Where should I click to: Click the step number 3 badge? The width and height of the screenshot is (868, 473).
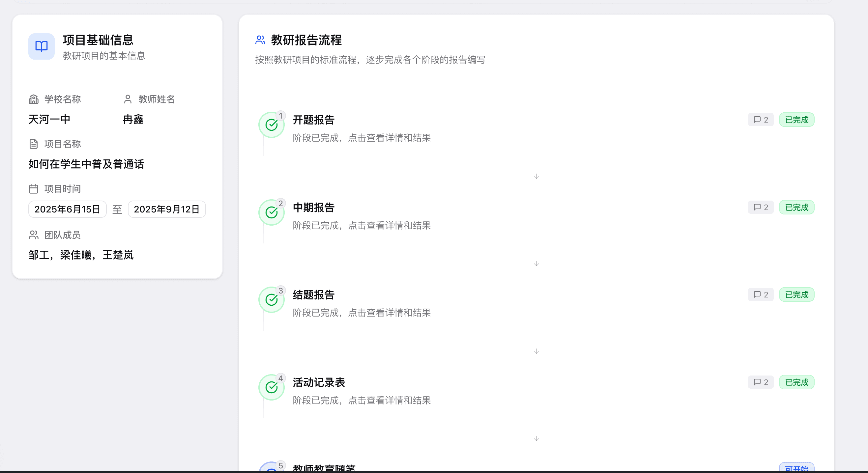pos(281,291)
